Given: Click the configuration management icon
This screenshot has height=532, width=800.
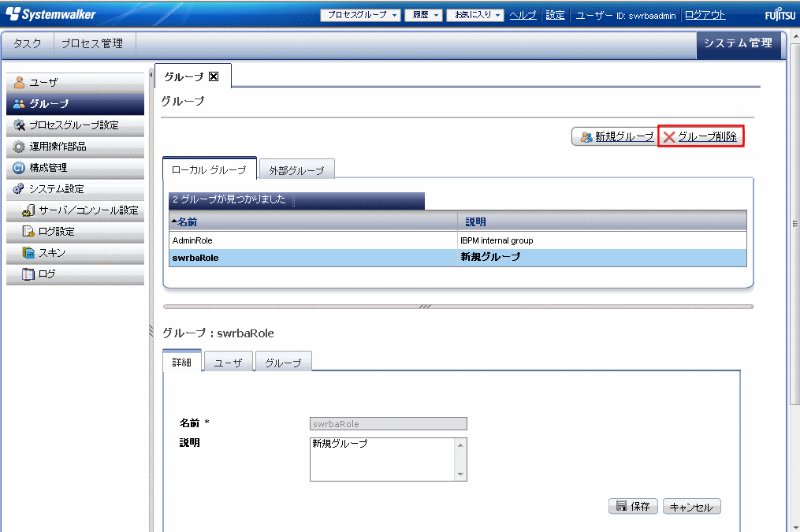Looking at the screenshot, I should (20, 168).
